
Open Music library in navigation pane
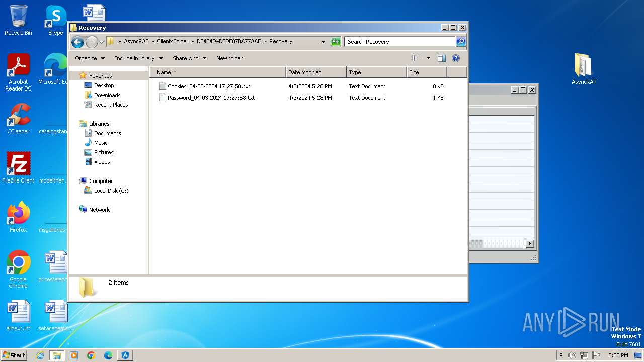[x=101, y=143]
